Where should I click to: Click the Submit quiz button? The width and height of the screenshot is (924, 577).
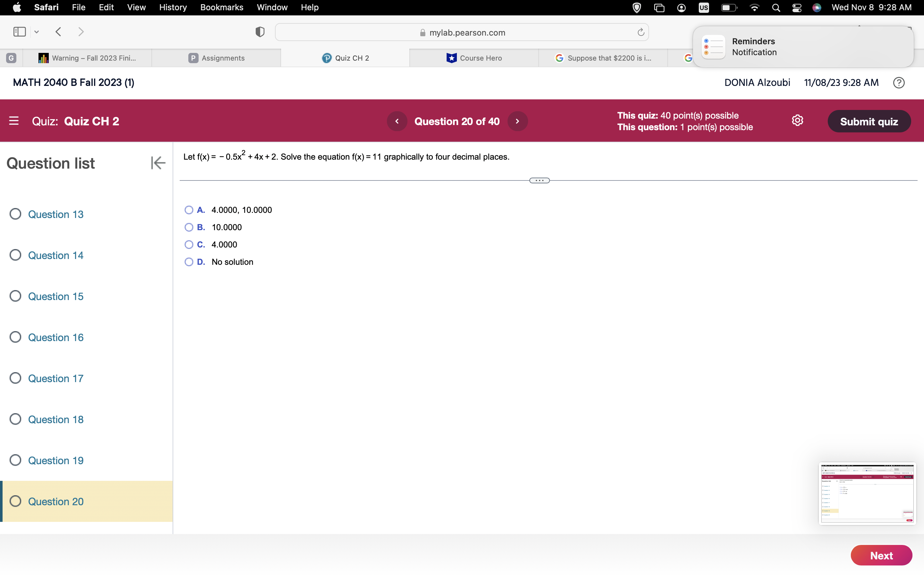pos(869,121)
